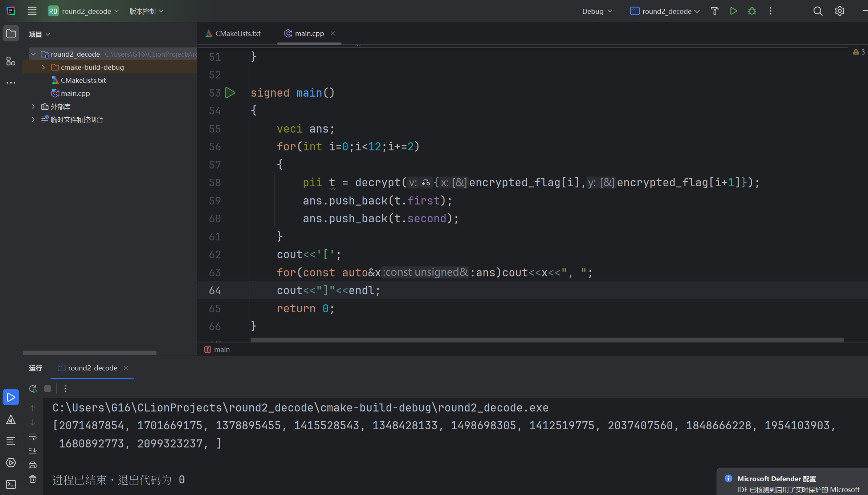The image size is (868, 495).
Task: Open IDE settings gear icon
Action: coord(839,11)
